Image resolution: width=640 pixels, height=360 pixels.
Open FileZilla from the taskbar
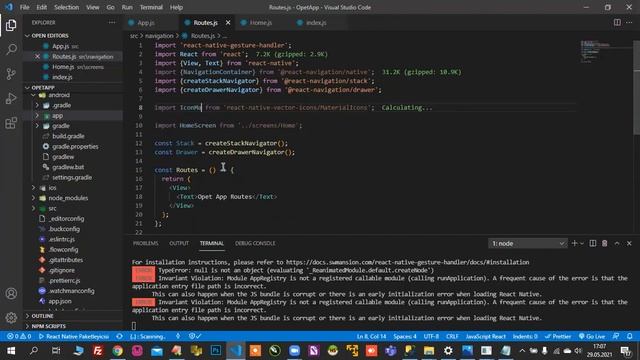(x=98, y=351)
